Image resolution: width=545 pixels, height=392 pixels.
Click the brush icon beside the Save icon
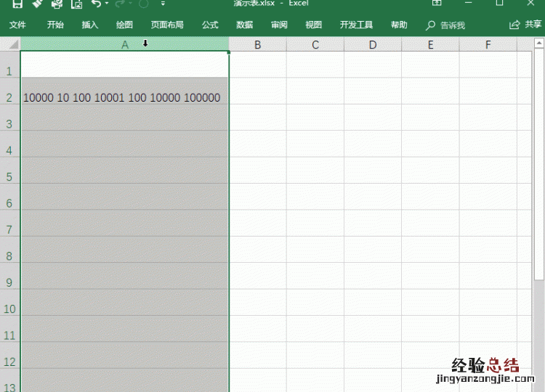[x=37, y=4]
